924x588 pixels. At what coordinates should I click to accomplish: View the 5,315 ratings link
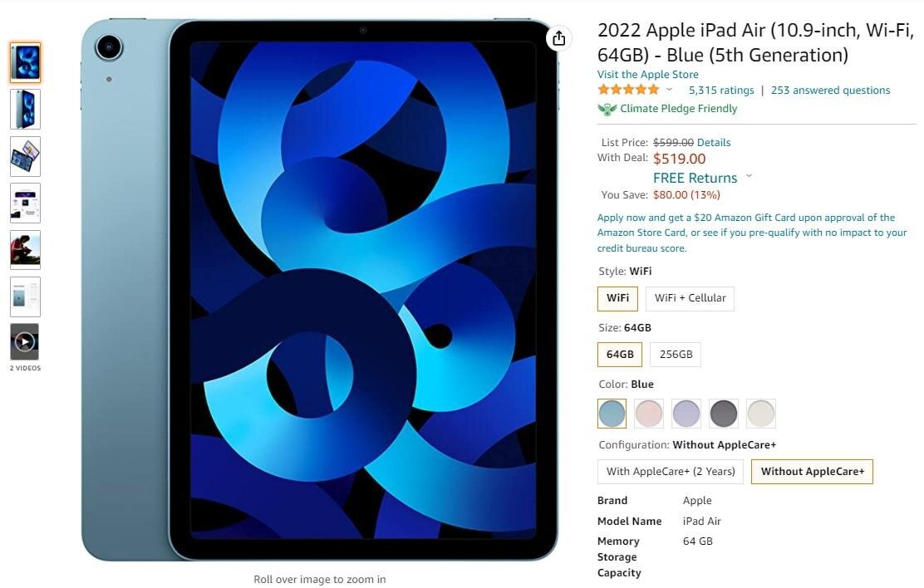[x=721, y=91]
